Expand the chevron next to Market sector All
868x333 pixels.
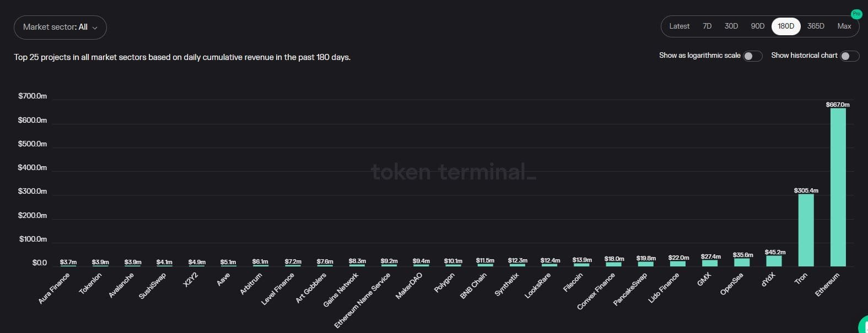94,27
